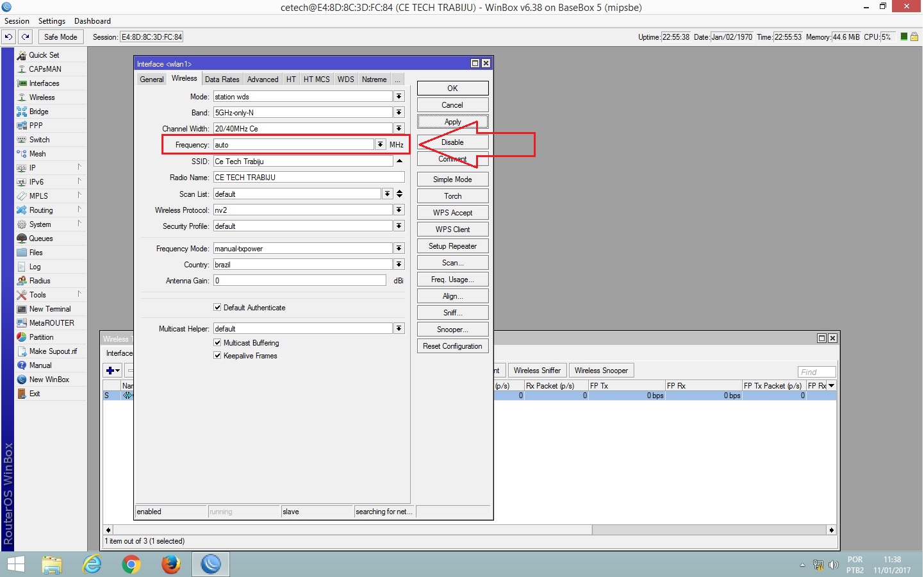
Task: Toggle Safe Mode button
Action: point(60,37)
